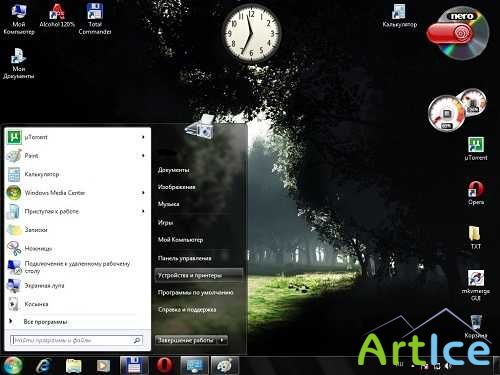Open Справка и поддержка link
The width and height of the screenshot is (500, 375).
click(198, 310)
